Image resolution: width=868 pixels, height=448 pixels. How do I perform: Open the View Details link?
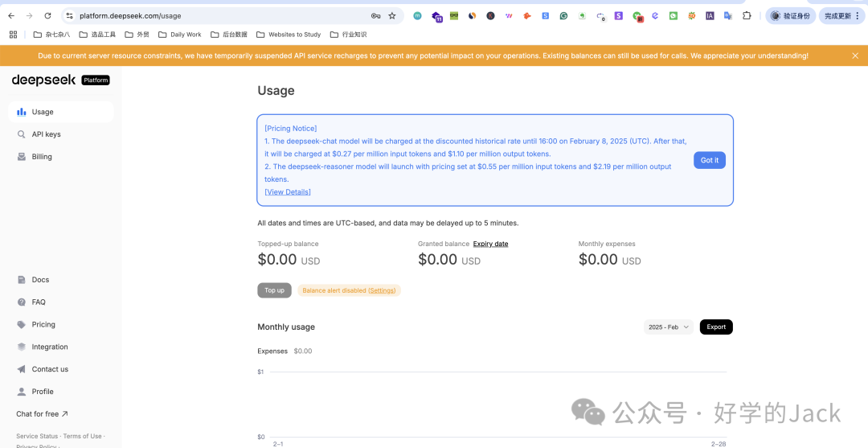[x=287, y=191]
